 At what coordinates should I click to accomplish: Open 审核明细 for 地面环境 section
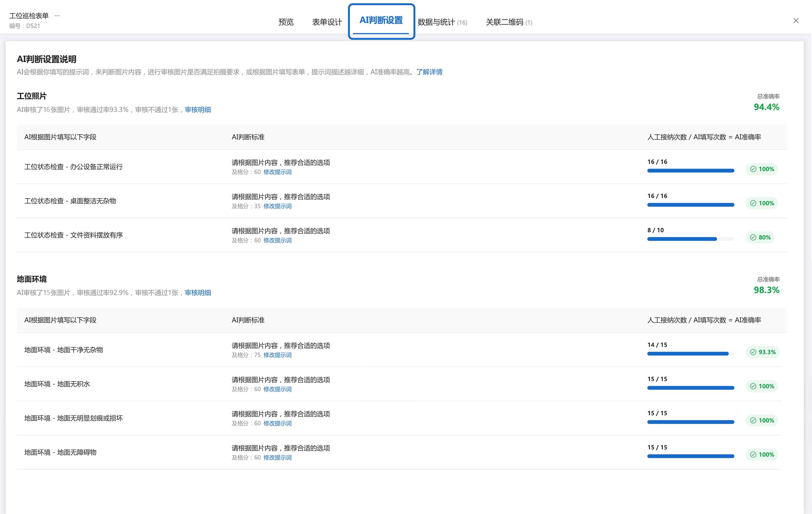tap(198, 293)
